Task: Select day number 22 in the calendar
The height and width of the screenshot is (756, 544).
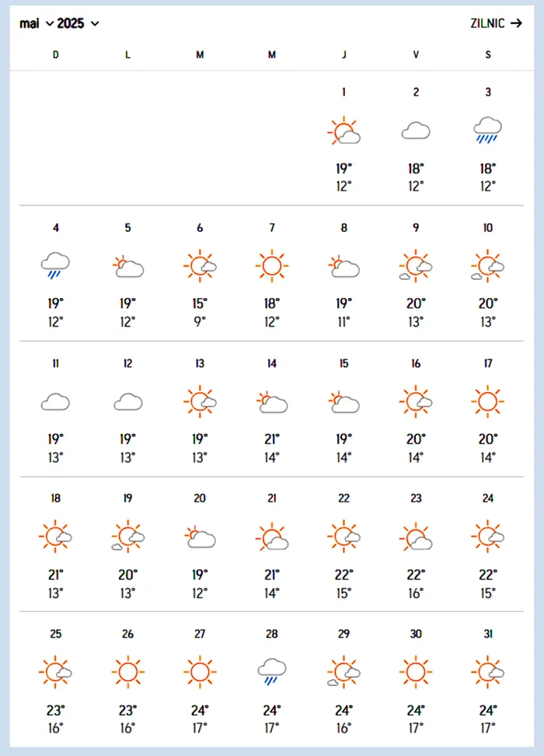Action: pyautogui.click(x=344, y=499)
